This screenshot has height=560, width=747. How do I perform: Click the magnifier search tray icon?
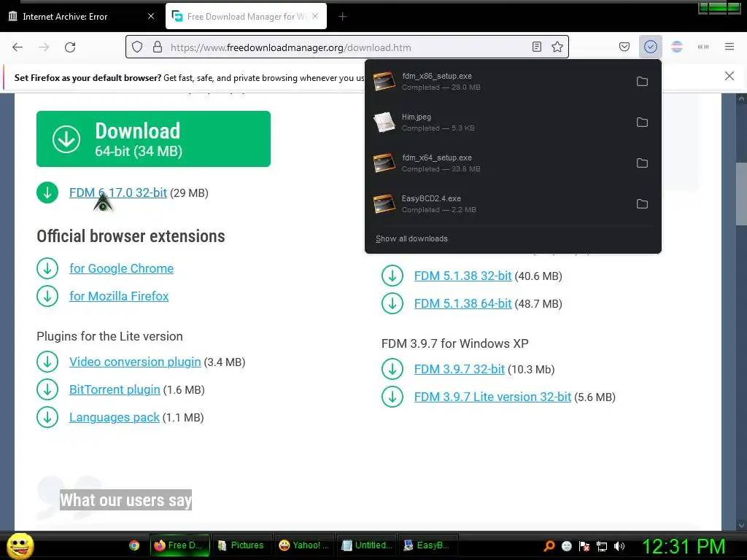coord(549,546)
